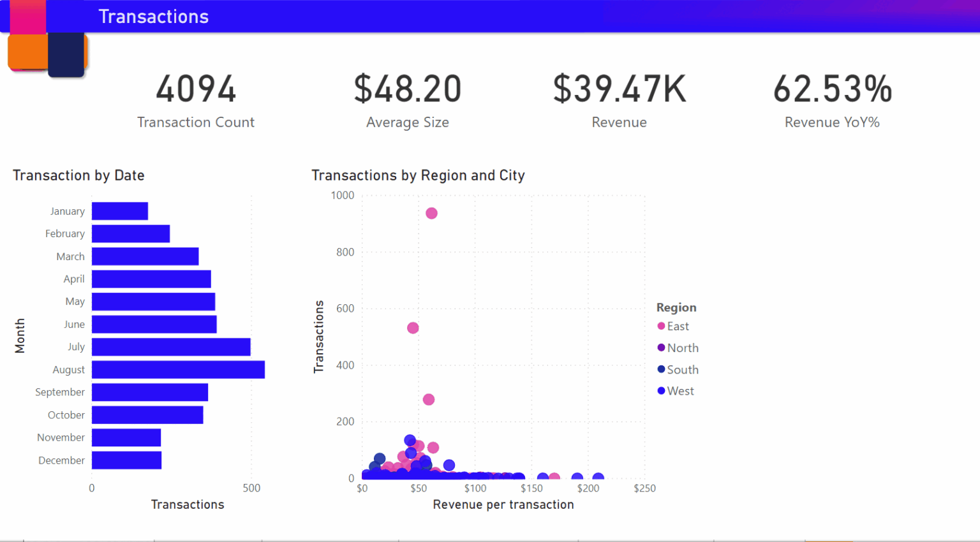This screenshot has width=980, height=542.
Task: Click the Revenue YoY% KPI card
Action: [832, 99]
